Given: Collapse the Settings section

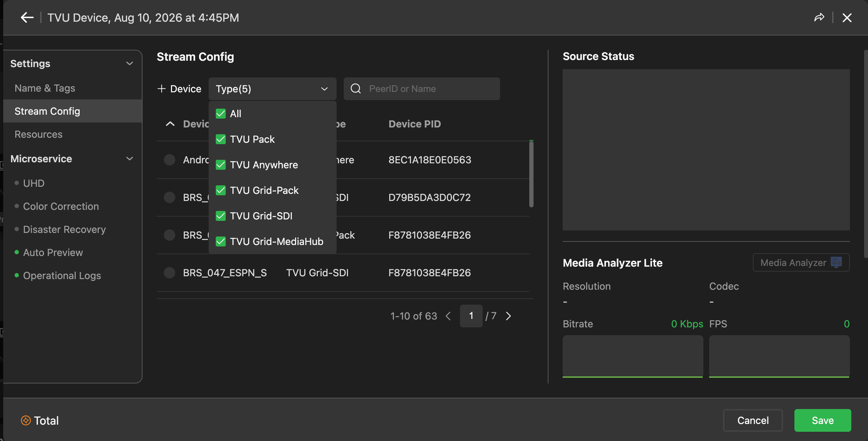Looking at the screenshot, I should pos(130,64).
